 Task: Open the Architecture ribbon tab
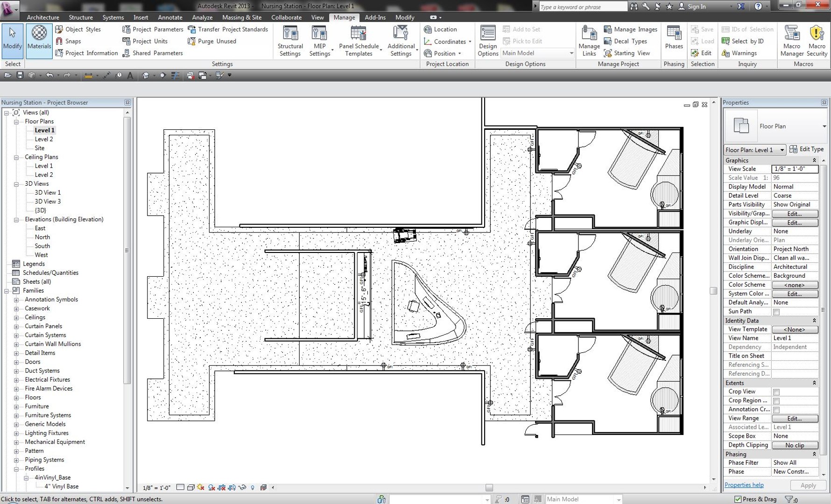(x=43, y=17)
